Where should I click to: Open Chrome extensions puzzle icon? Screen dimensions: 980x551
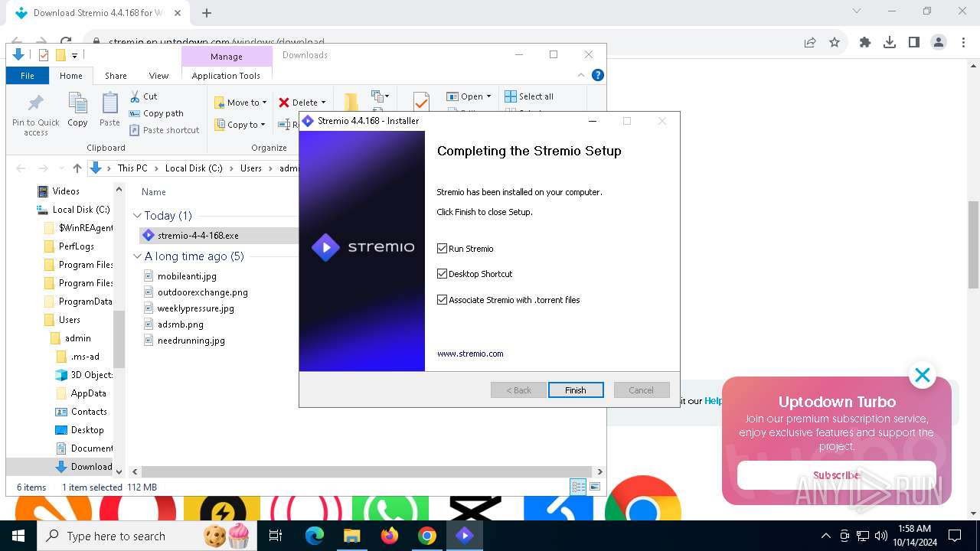pyautogui.click(x=865, y=43)
